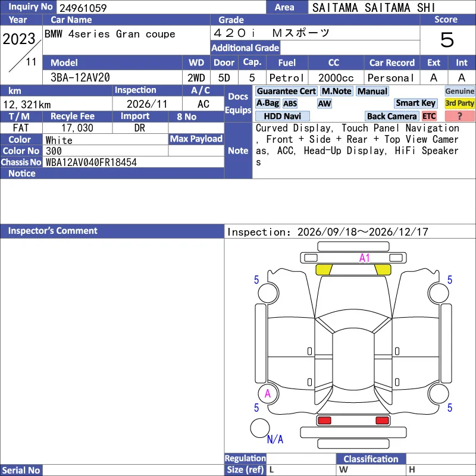The image size is (476, 476).
Task: Click the Guarantee Cert badge
Action: click(x=286, y=91)
